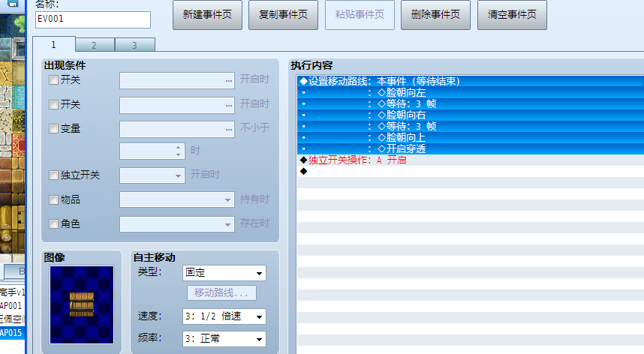Click the event name field EV001

(92, 19)
